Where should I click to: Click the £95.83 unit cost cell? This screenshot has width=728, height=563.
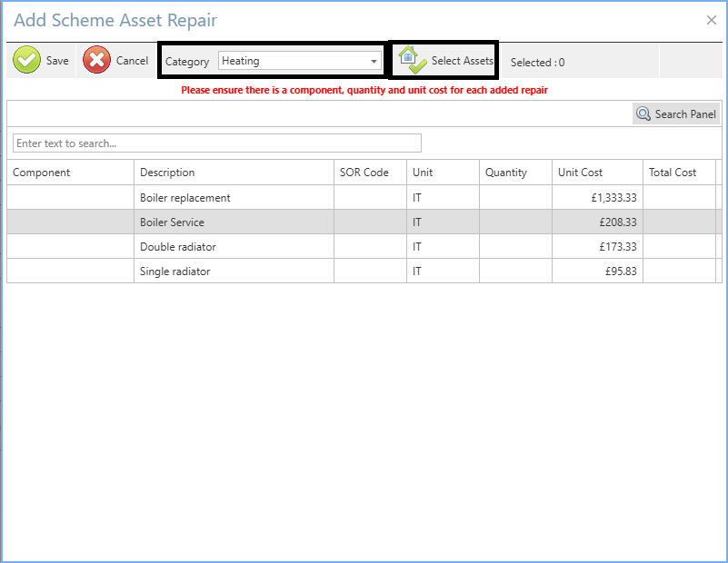point(597,272)
